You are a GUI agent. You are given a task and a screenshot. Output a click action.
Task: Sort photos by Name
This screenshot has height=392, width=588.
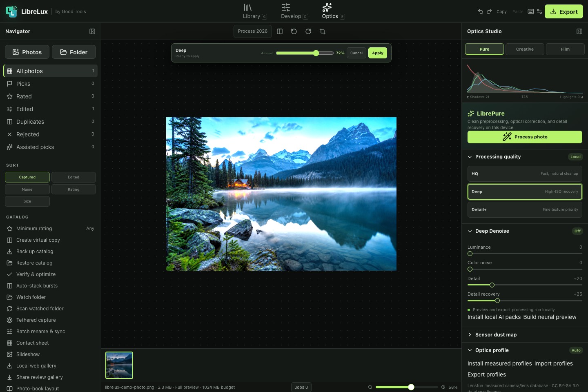coord(27,189)
